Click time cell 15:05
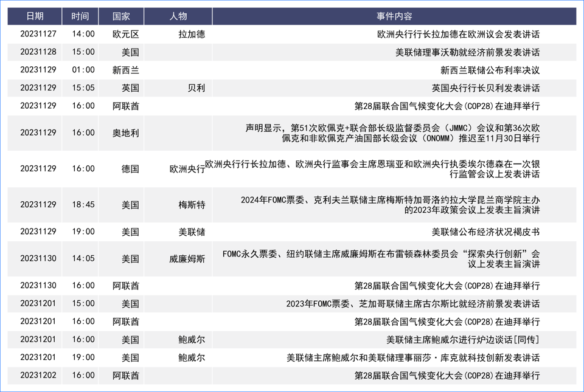The image size is (584, 392). click(x=83, y=88)
